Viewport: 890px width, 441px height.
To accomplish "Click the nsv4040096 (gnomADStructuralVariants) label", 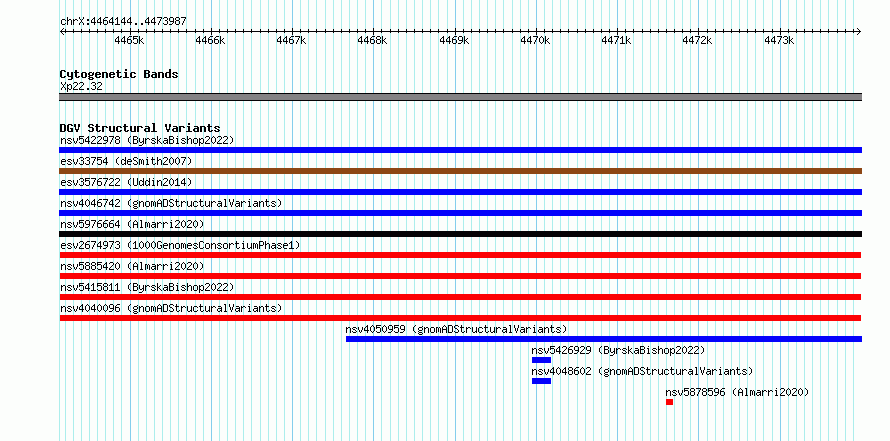I will [171, 308].
